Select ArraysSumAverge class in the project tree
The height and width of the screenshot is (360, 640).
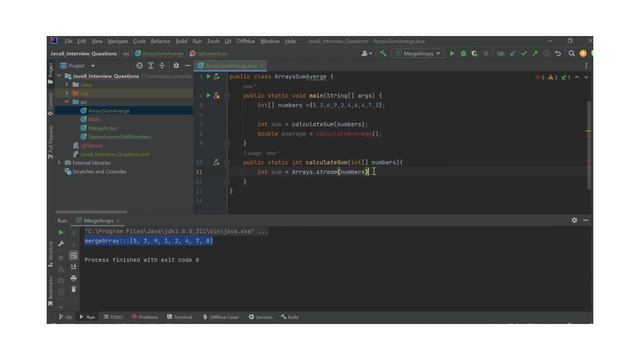(x=109, y=111)
